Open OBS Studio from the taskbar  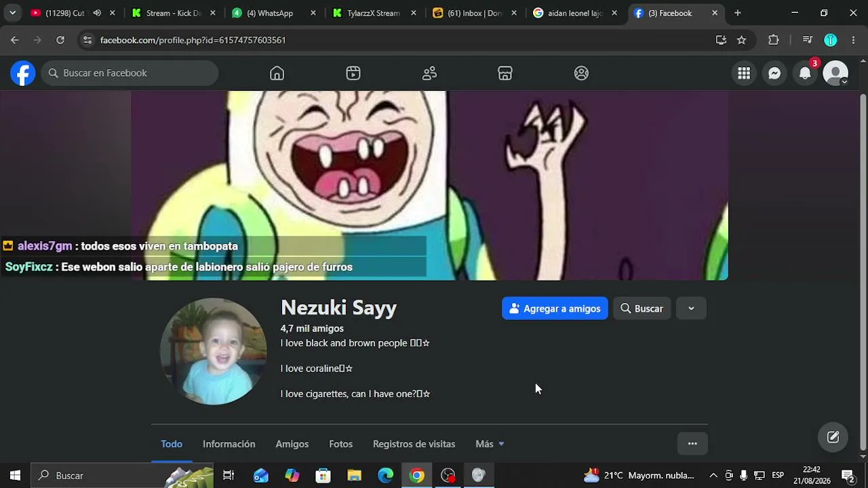click(x=448, y=475)
